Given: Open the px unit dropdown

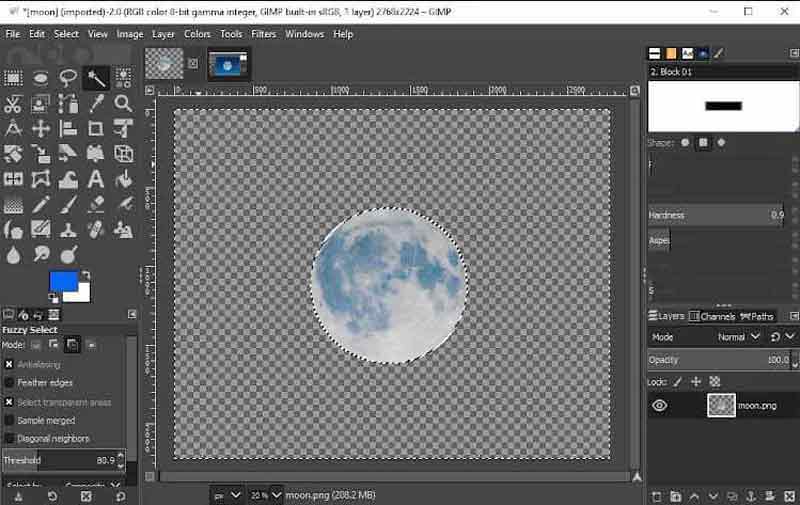Looking at the screenshot, I should click(227, 494).
